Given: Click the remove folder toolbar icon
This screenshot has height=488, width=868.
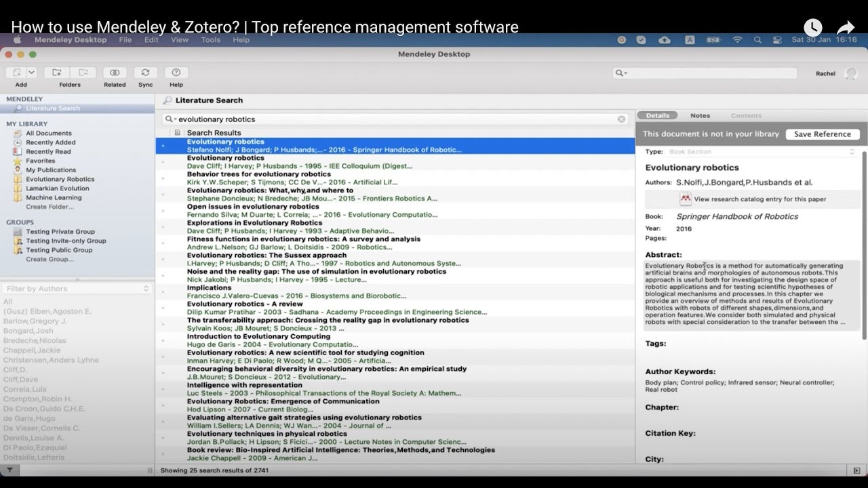Looking at the screenshot, I should click(x=83, y=73).
